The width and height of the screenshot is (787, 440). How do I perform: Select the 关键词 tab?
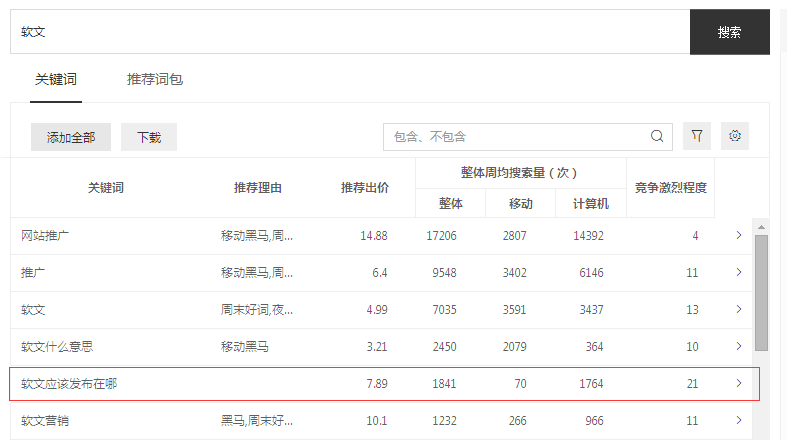(56, 79)
